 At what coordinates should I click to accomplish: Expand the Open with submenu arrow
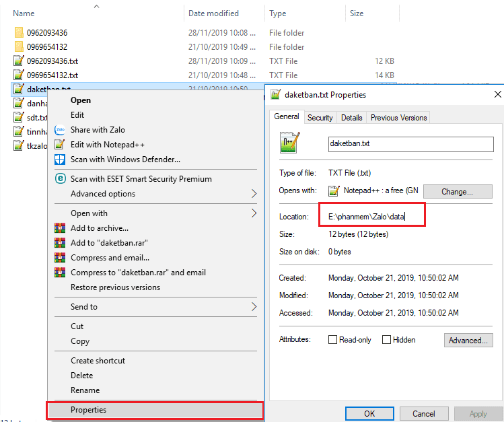(254, 213)
